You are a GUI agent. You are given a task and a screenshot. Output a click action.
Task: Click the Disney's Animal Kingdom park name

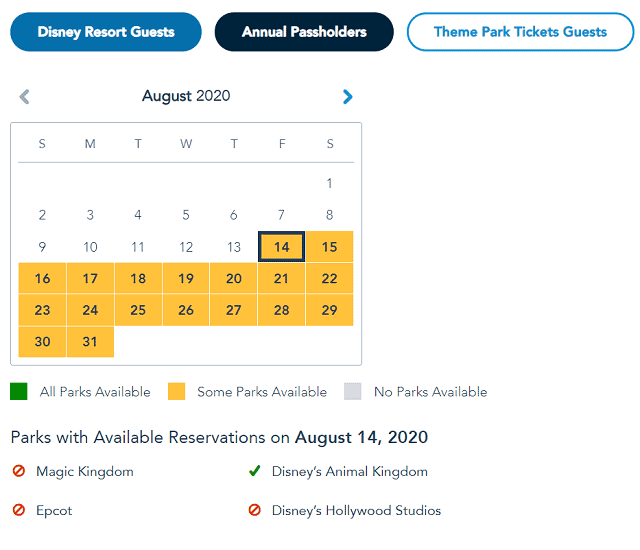click(x=350, y=471)
